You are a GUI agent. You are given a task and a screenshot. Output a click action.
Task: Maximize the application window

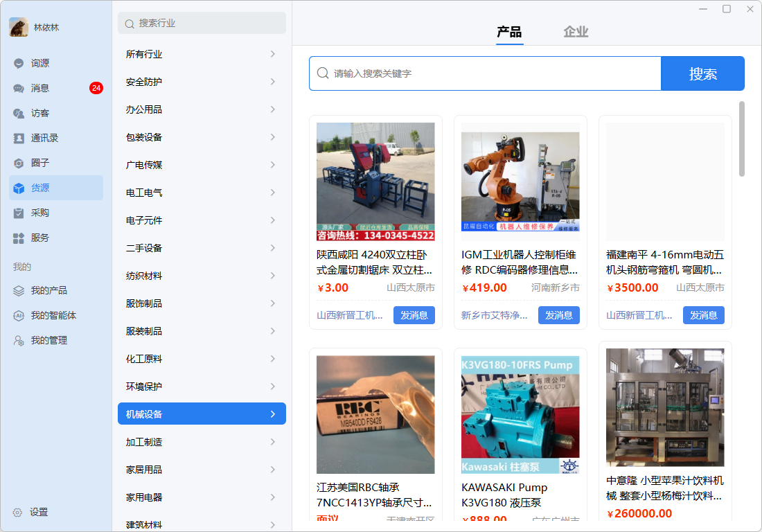tap(727, 9)
